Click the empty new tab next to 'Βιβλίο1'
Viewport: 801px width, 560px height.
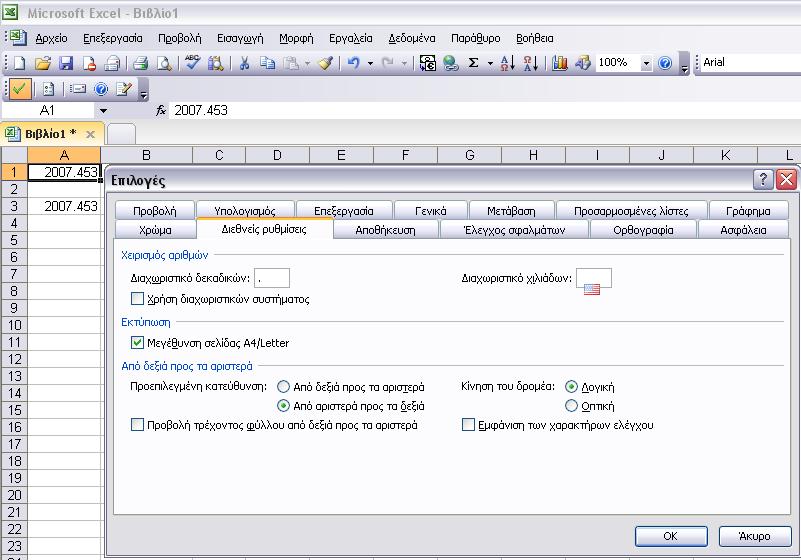pyautogui.click(x=122, y=134)
